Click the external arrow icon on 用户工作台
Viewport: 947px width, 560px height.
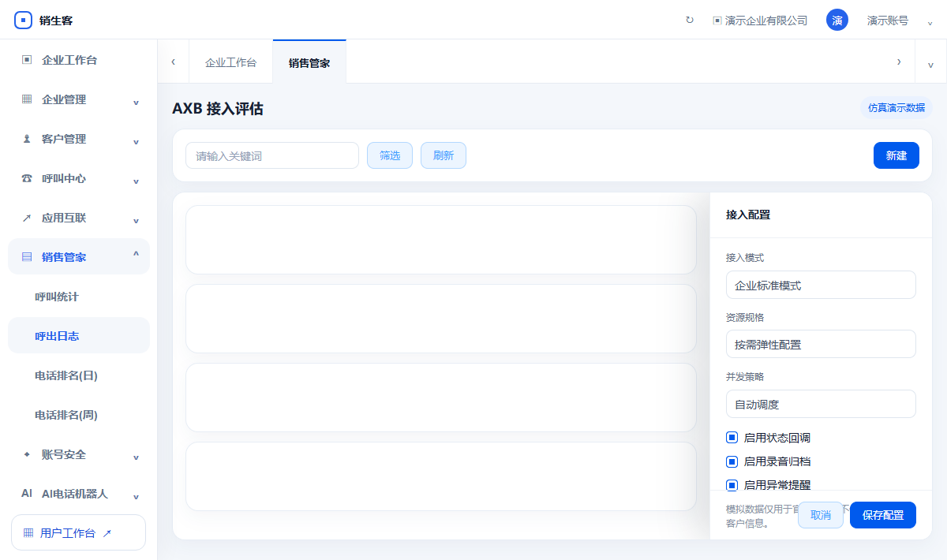coord(107,533)
